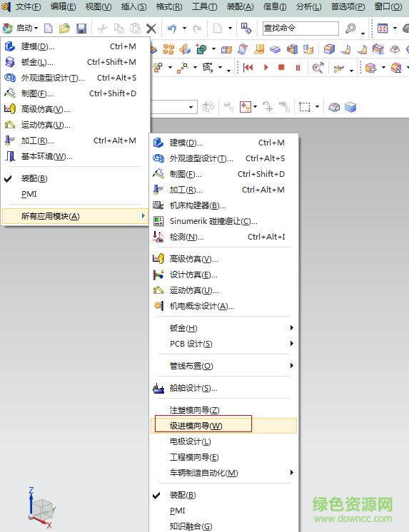Click the blue solid cube icon
409x532 pixels.
click(350, 108)
